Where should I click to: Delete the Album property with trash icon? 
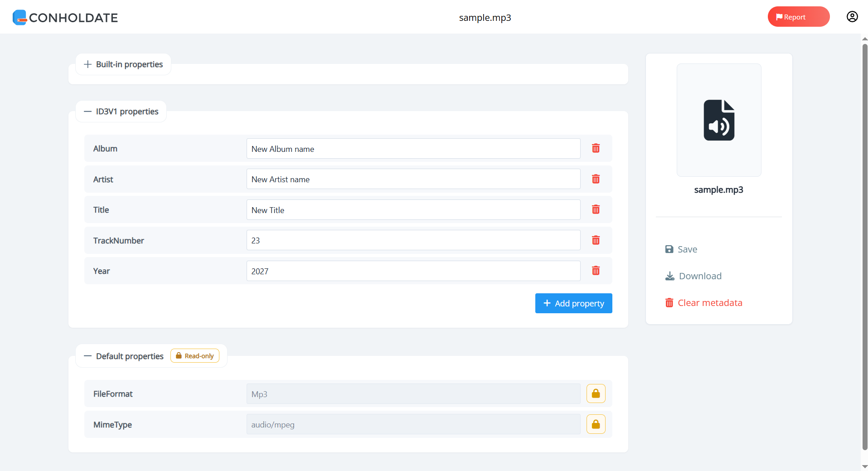coord(596,148)
